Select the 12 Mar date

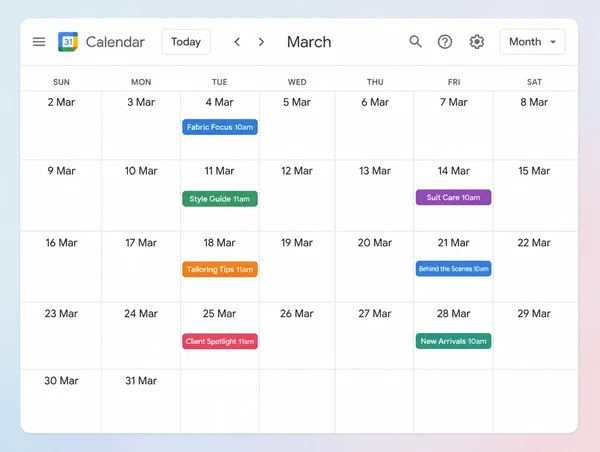point(297,171)
